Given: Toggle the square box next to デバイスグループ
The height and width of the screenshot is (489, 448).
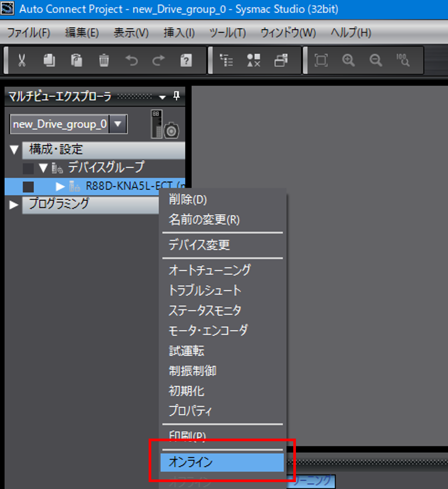Looking at the screenshot, I should click(28, 168).
